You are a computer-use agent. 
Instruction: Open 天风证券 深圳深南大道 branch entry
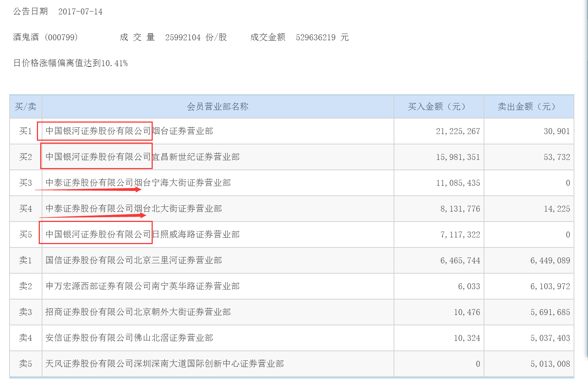tap(165, 364)
